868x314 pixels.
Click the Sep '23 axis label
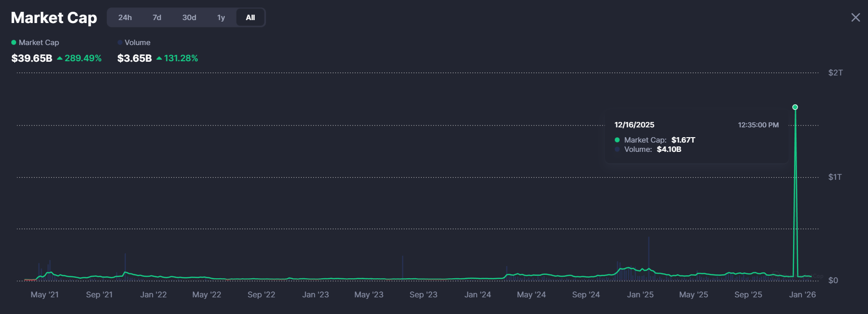(423, 294)
